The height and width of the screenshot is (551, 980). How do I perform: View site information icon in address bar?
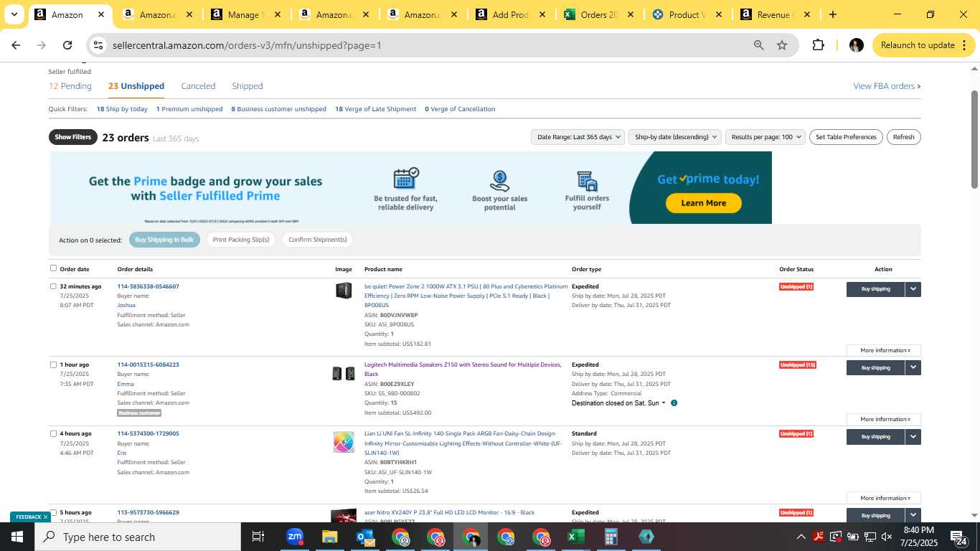[x=98, y=45]
